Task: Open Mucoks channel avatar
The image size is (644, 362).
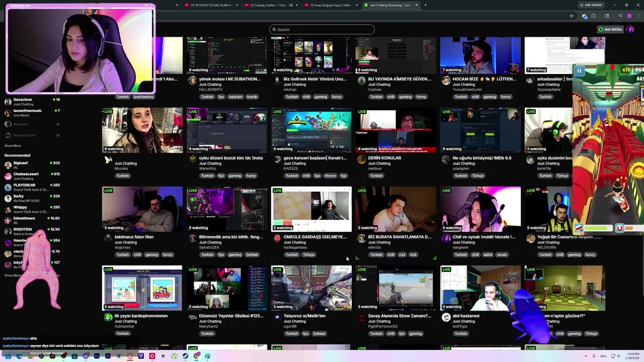Action: [x=108, y=160]
